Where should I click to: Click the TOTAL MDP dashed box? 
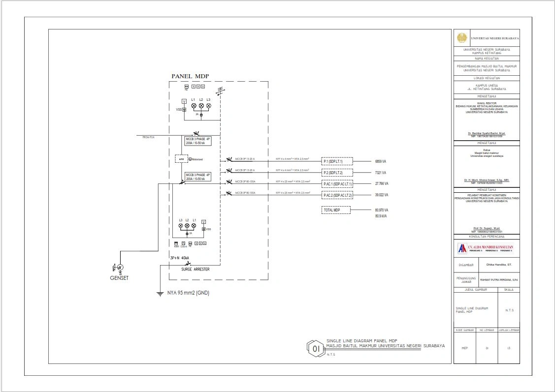[x=336, y=210]
